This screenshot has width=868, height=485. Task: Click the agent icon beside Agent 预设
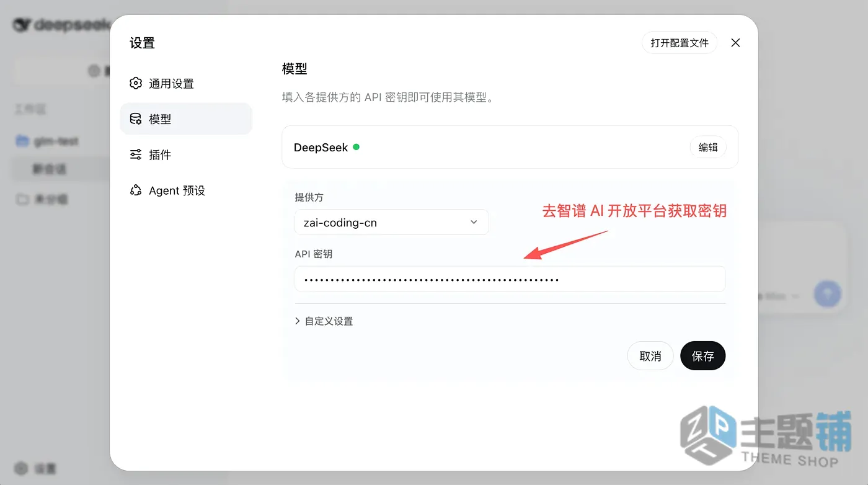tap(136, 190)
